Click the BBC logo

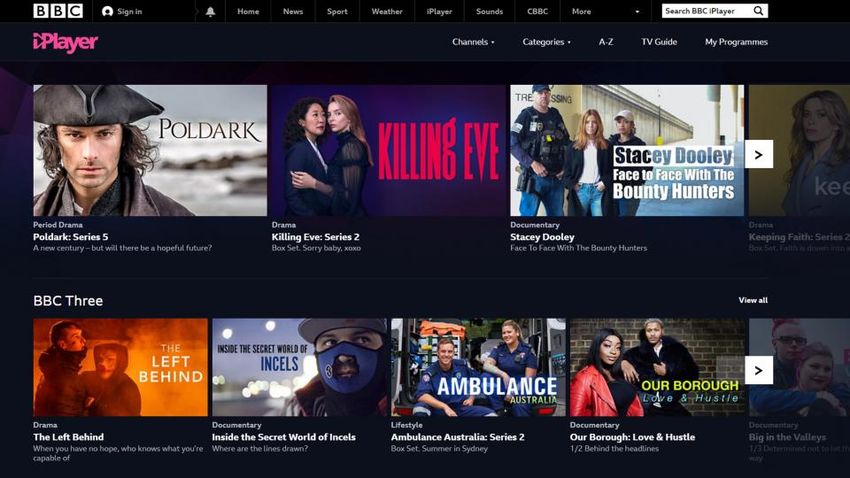58,11
